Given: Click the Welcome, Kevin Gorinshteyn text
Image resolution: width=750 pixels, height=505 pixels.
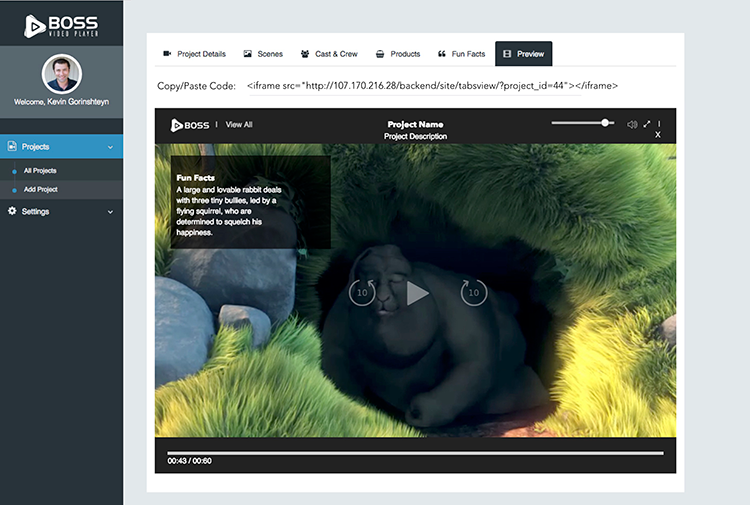Looking at the screenshot, I should click(61, 102).
